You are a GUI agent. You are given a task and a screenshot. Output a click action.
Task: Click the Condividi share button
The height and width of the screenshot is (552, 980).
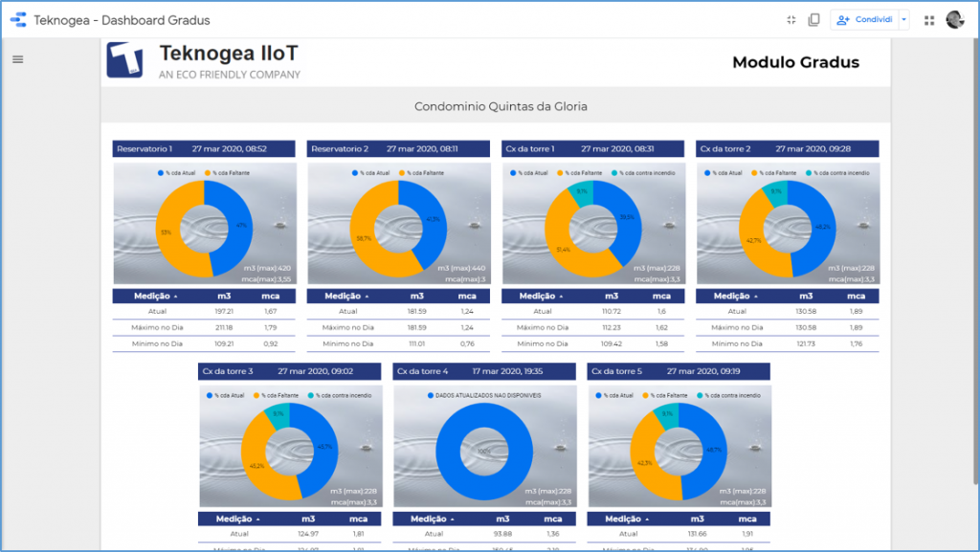click(x=865, y=20)
